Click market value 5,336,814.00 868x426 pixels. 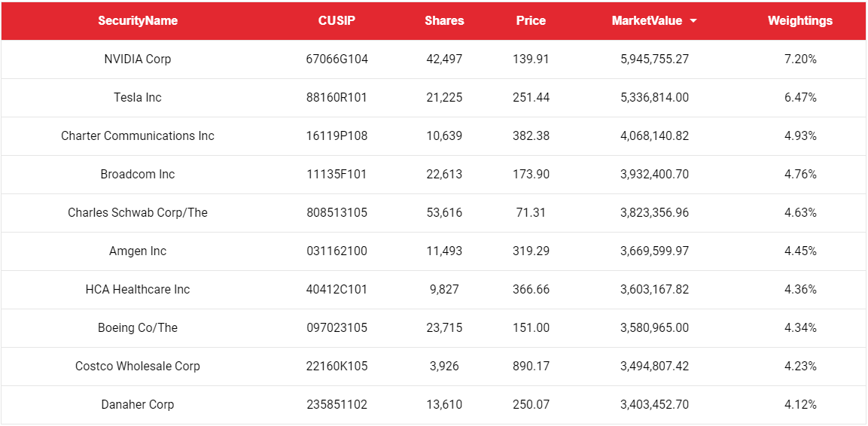[655, 97]
